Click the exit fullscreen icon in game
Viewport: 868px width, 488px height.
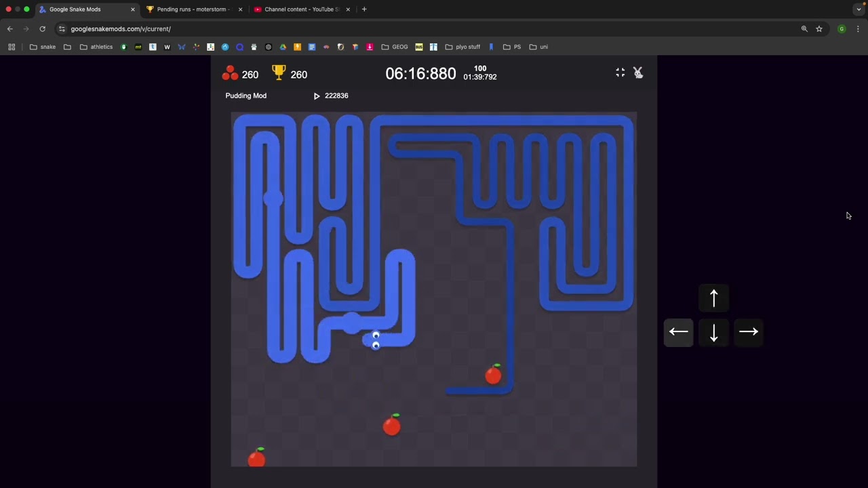[x=620, y=73]
